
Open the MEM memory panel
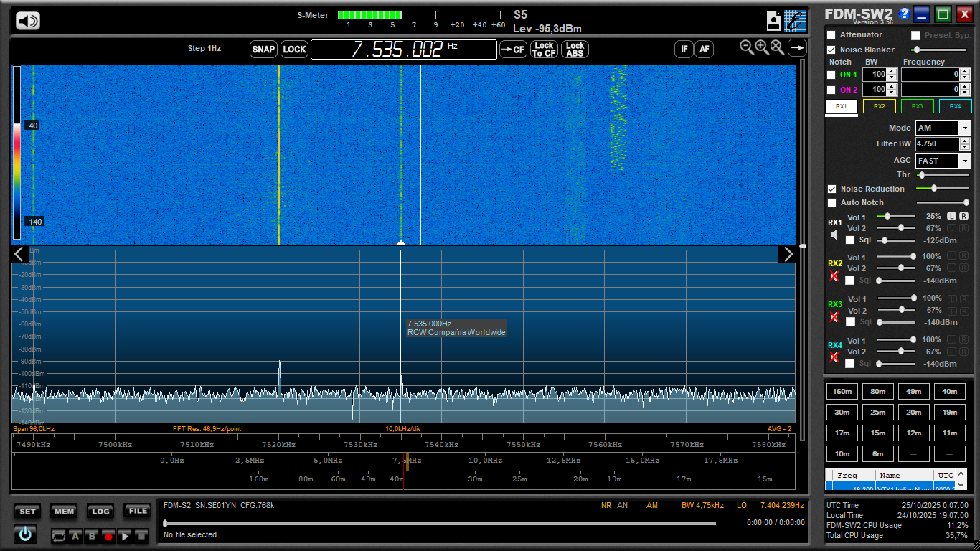64,512
